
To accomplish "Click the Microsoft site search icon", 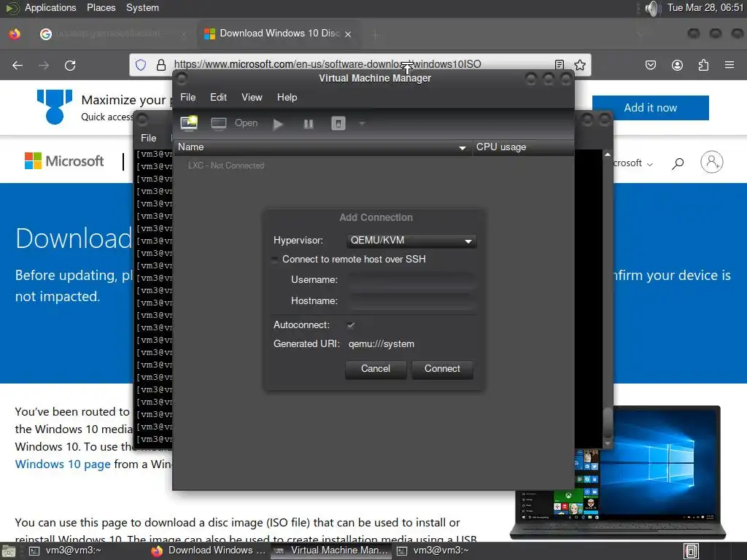I will 678,164.
